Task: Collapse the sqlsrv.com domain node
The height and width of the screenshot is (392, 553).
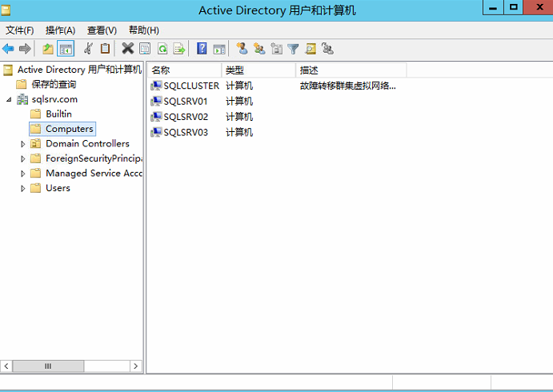Action: 9,100
